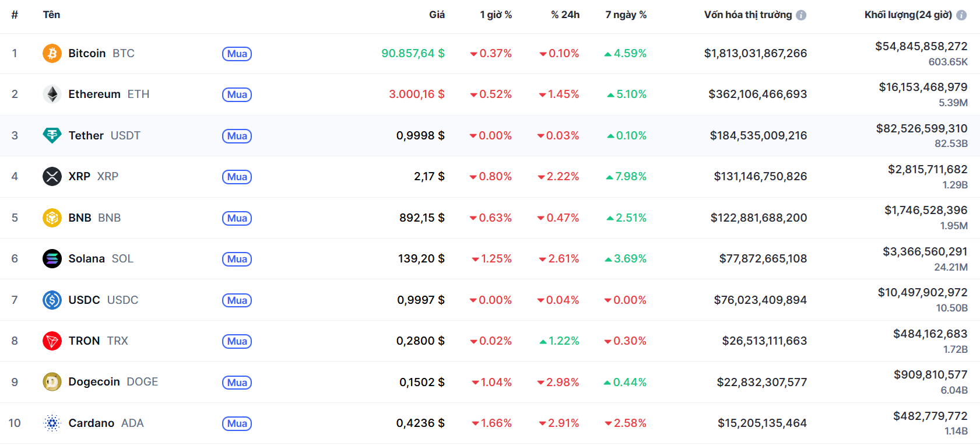Click the BNB yellow logo icon
The width and height of the screenshot is (980, 445).
click(x=52, y=218)
